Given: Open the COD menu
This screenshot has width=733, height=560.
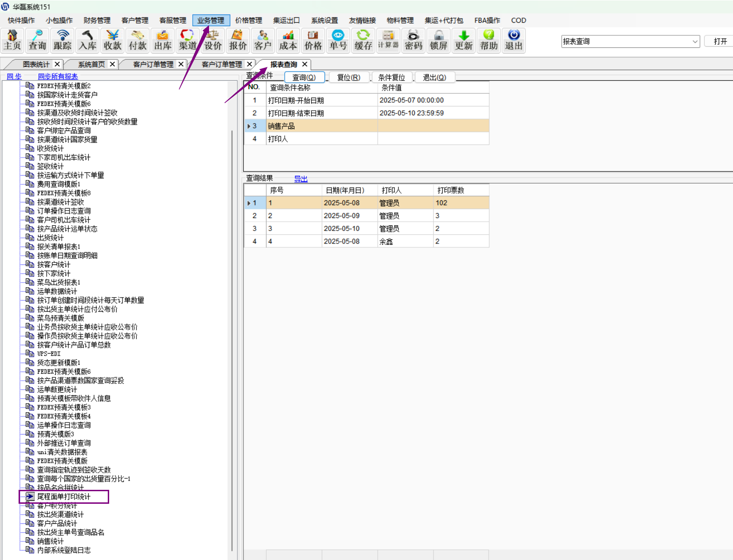Looking at the screenshot, I should pyautogui.click(x=518, y=20).
